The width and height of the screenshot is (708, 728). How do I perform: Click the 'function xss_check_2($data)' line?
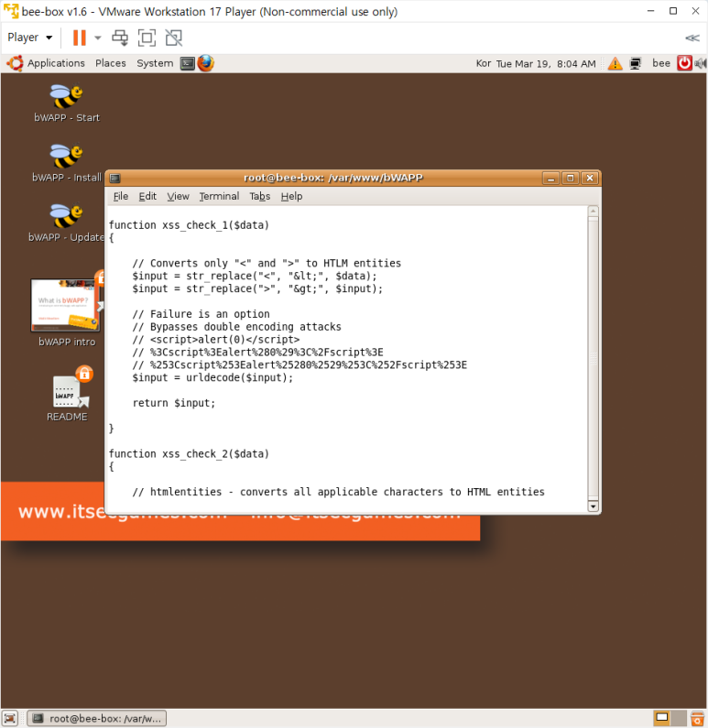(x=189, y=453)
